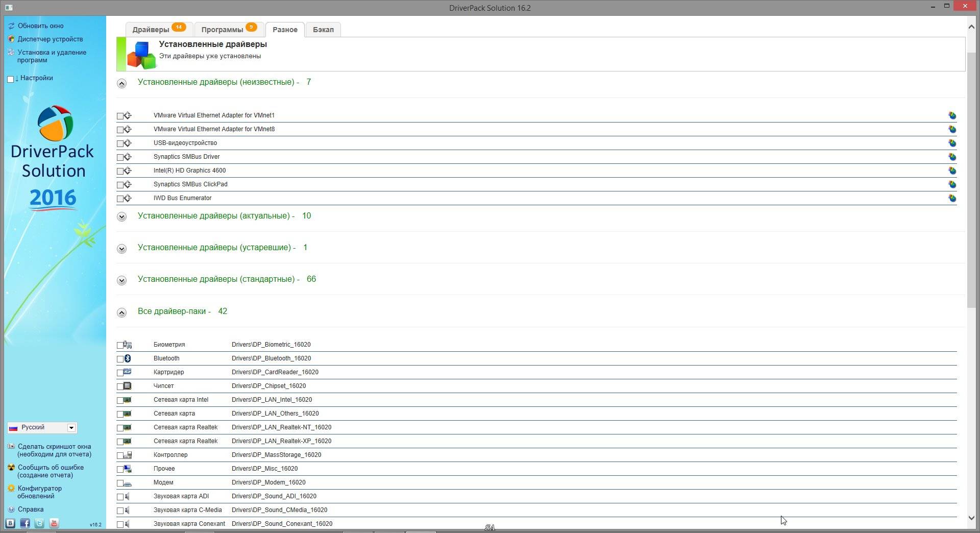Open the Бэкап tab
Screen dimensions: 980x533
tap(323, 30)
